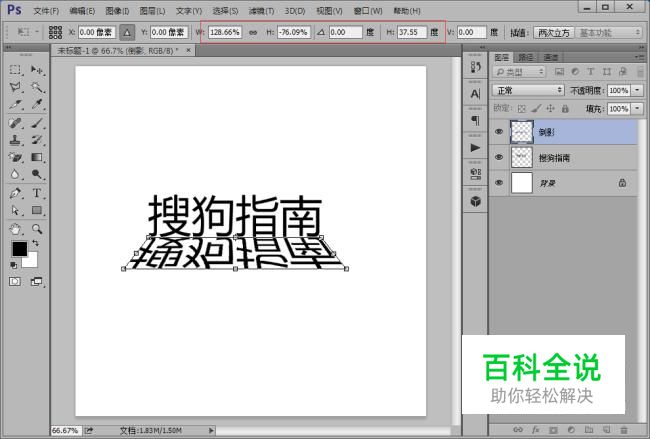650x439 pixels.
Task: Select the Horizontal Type tool
Action: coord(37,193)
